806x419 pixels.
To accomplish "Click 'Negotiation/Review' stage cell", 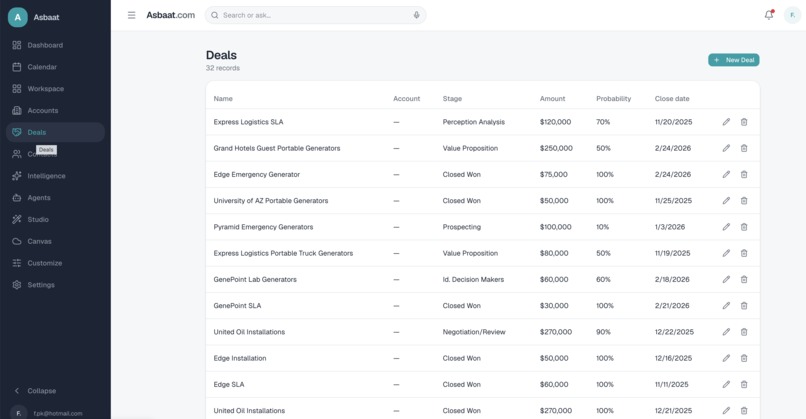I will (474, 332).
